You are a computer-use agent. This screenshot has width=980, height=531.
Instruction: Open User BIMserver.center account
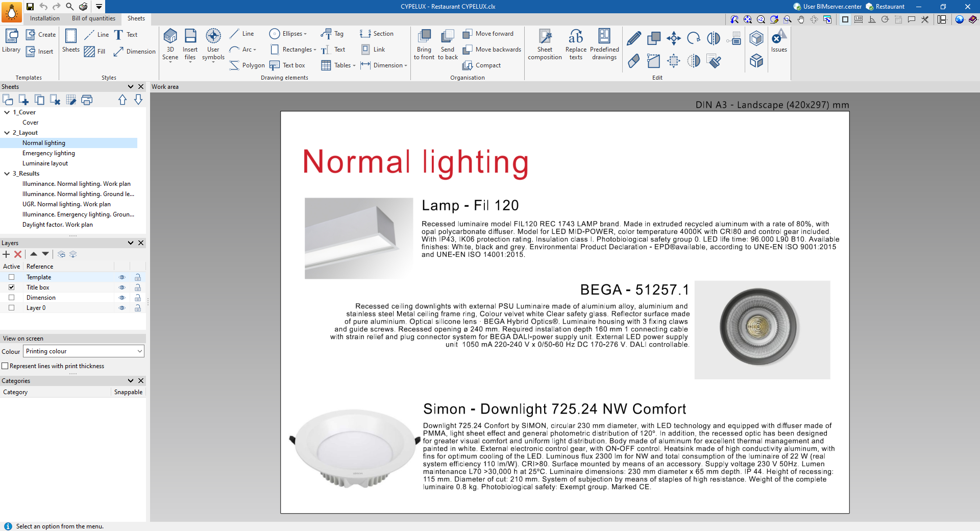click(x=827, y=7)
